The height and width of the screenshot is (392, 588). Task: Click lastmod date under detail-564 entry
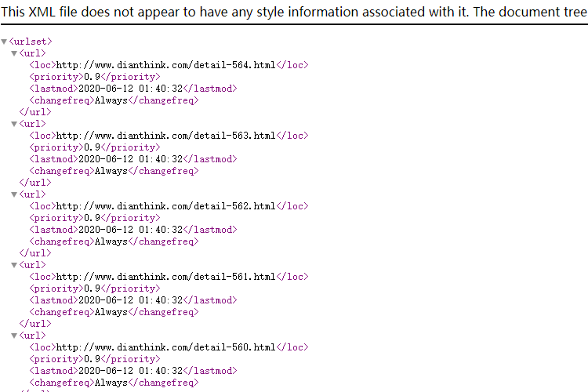coord(130,89)
